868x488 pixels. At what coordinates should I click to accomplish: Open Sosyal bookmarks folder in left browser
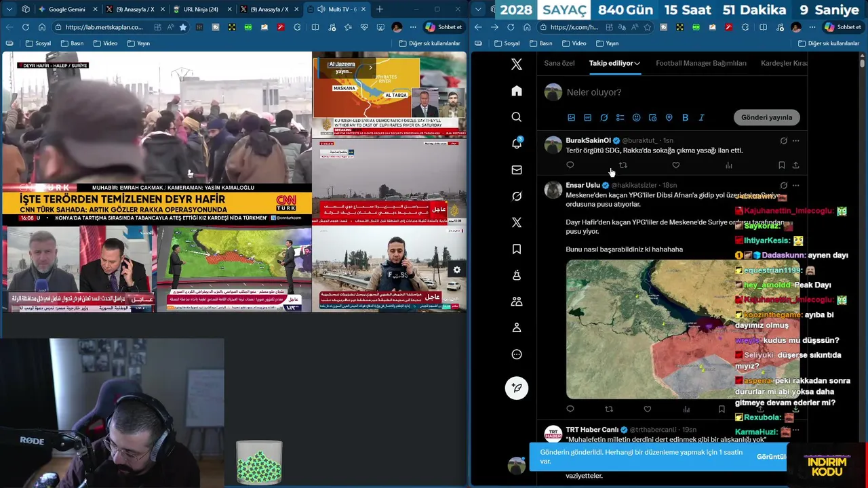pos(38,43)
